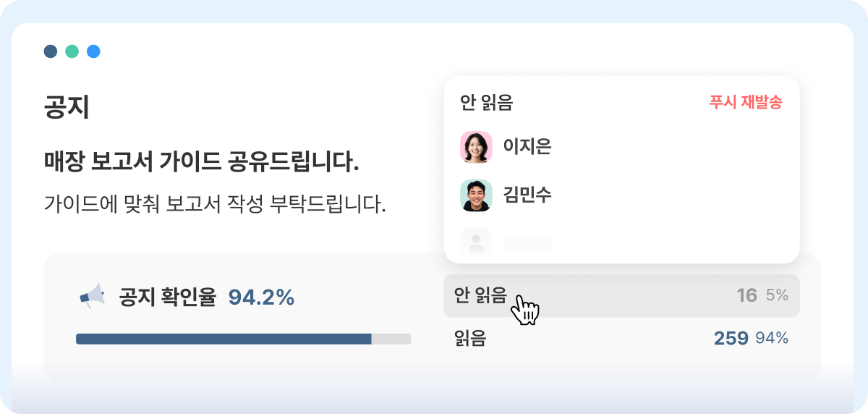This screenshot has height=414, width=868.
Task: Open the 매장 보고서 가이드 공유드립니다 title
Action: [x=201, y=162]
